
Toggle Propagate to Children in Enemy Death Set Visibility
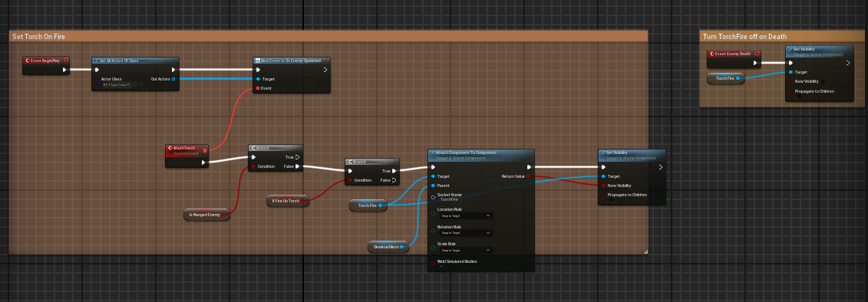[799, 97]
